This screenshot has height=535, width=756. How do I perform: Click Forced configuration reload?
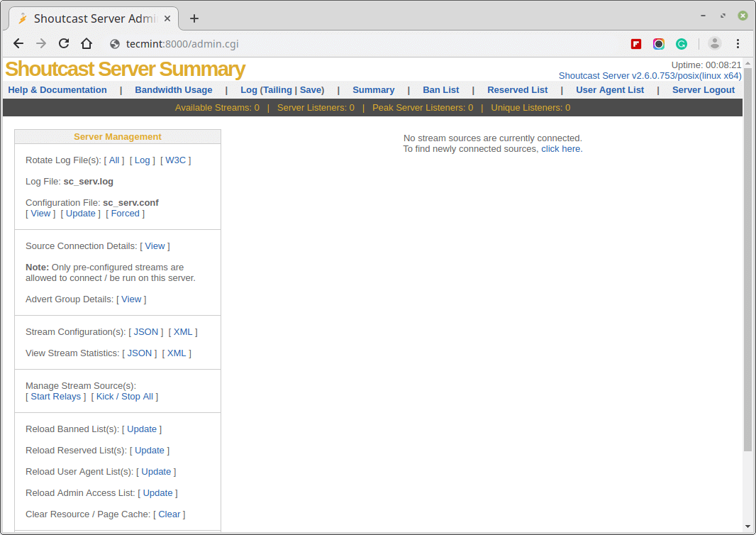tap(126, 214)
